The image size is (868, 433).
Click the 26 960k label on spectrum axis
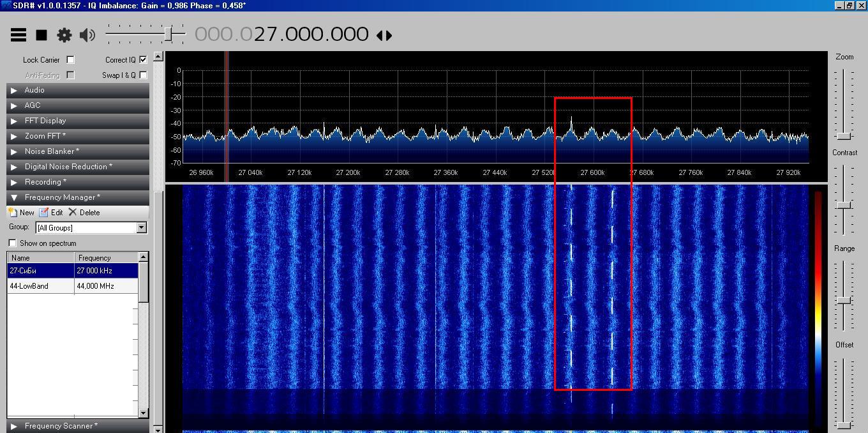201,172
